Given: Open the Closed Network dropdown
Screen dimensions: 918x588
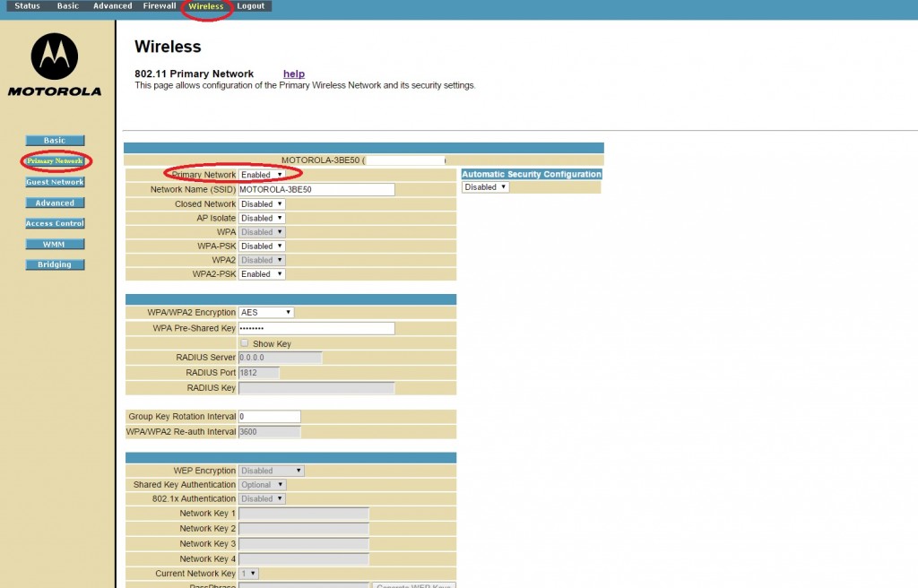Looking at the screenshot, I should [x=262, y=204].
